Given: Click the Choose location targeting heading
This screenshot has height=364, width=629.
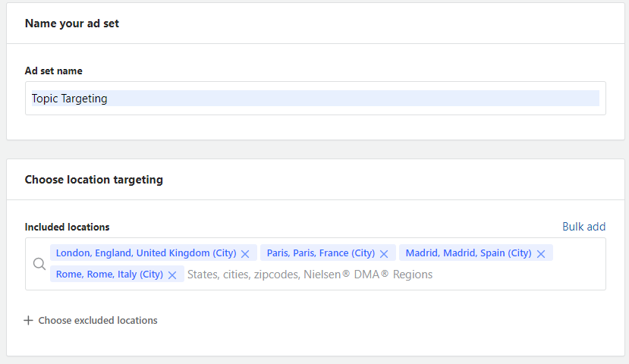Looking at the screenshot, I should pos(94,180).
